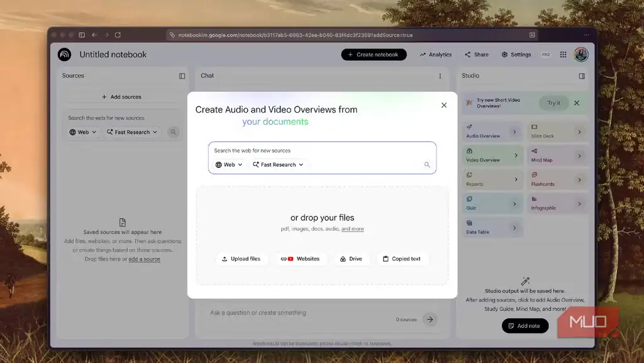The image size is (644, 363).
Task: Close the add sources dialog
Action: [444, 105]
